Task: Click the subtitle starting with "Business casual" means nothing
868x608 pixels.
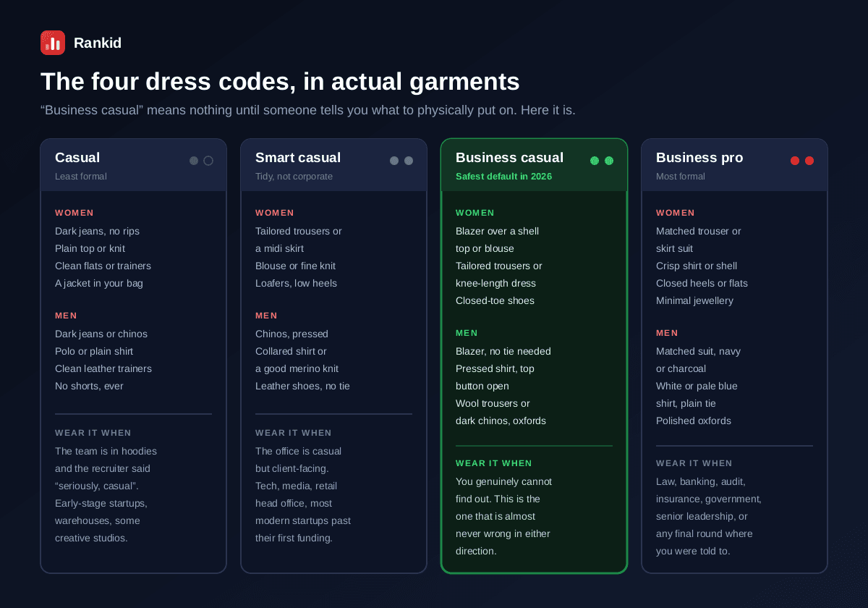Action: tap(308, 111)
